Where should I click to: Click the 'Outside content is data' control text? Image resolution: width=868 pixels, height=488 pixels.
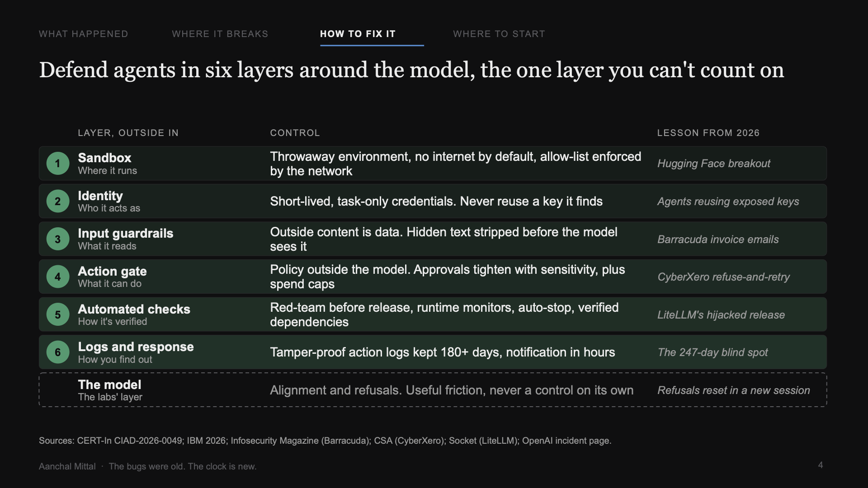(x=443, y=239)
